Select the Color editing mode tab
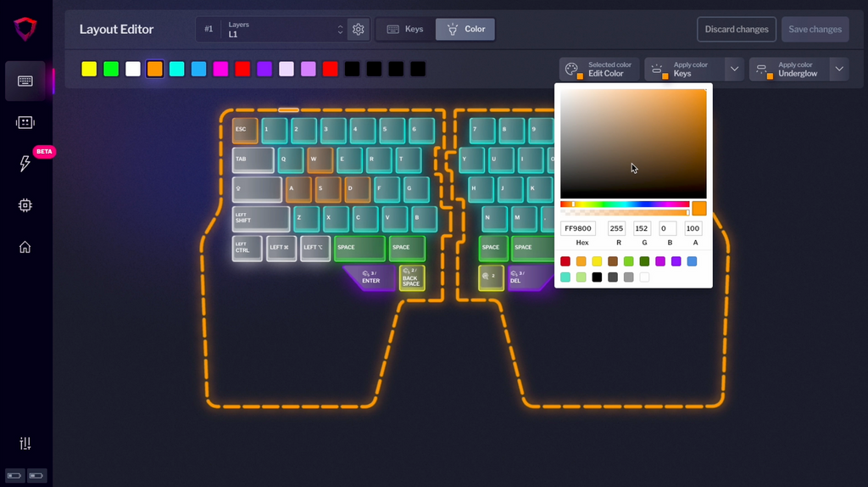 point(465,30)
